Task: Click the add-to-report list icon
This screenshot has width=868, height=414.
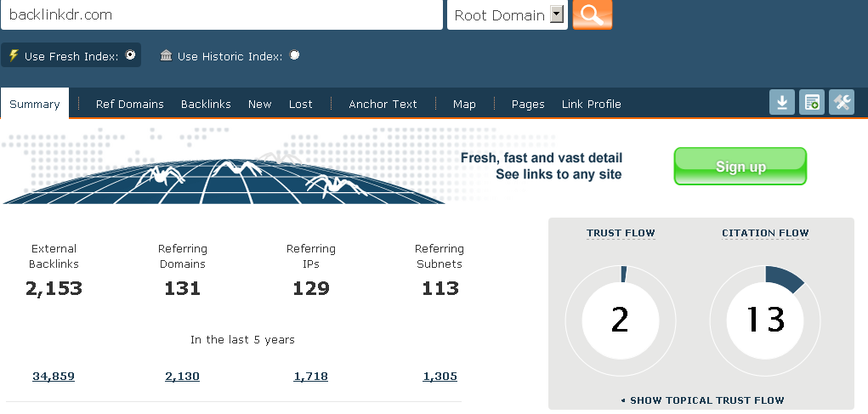Action: pos(812,102)
